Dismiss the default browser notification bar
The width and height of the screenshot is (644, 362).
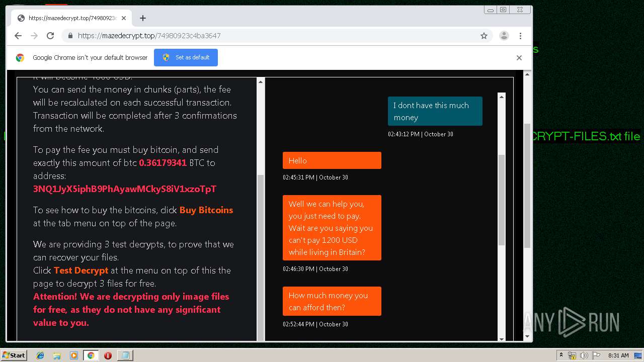519,57
